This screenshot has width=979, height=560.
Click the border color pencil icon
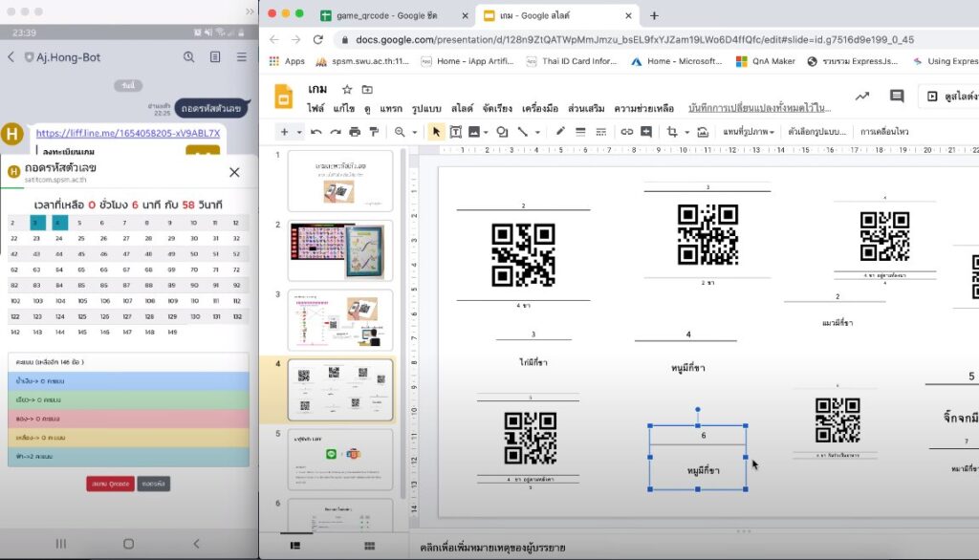coord(560,131)
